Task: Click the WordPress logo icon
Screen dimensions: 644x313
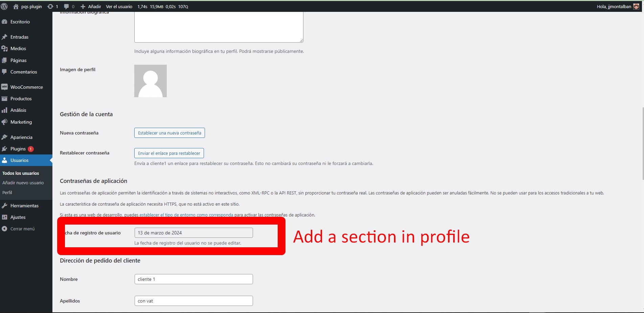Action: point(4,6)
